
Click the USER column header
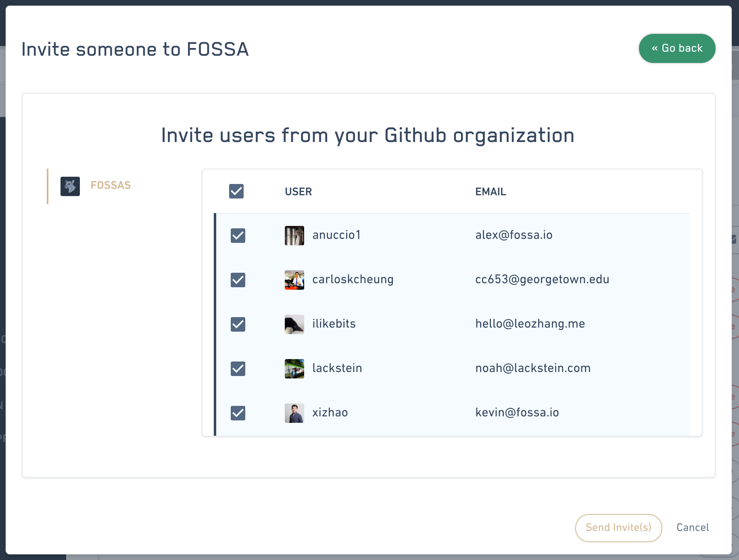[299, 192]
